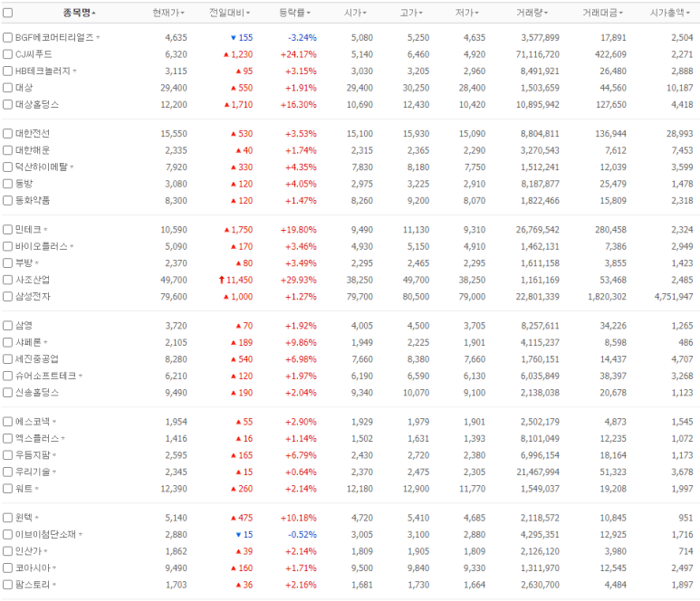Click 샤페론 market cap 486
The width and height of the screenshot is (700, 601).
686,343
